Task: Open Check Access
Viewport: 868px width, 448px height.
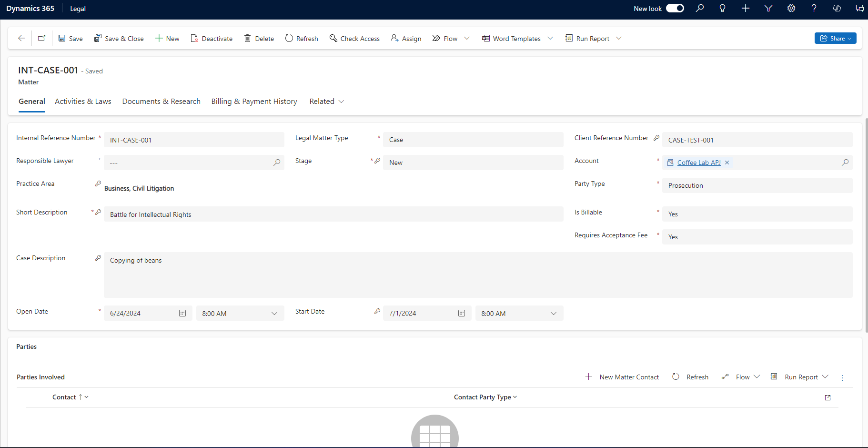Action: (x=354, y=39)
